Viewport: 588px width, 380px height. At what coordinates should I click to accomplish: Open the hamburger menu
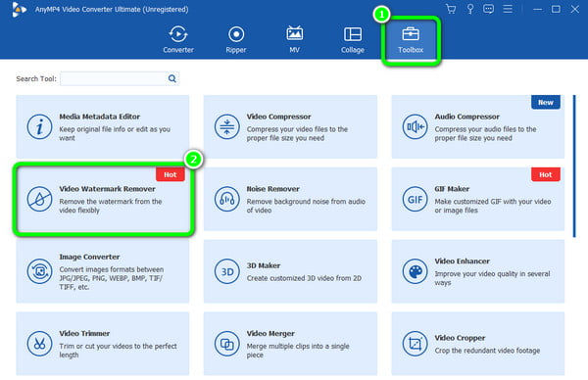508,9
